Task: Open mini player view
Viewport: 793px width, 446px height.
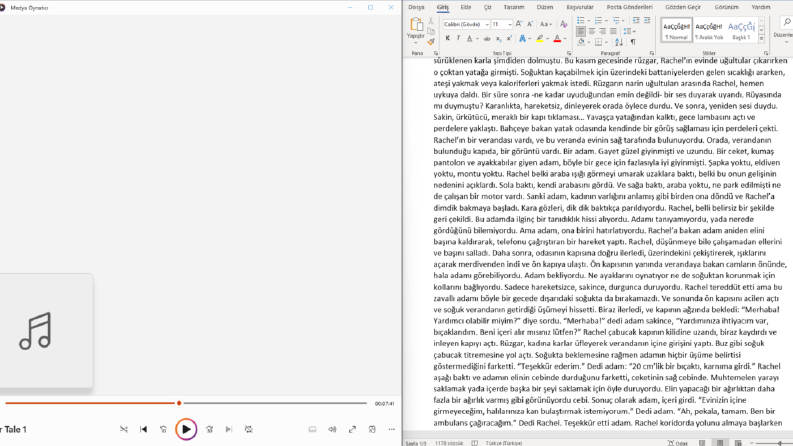Action: click(372, 429)
